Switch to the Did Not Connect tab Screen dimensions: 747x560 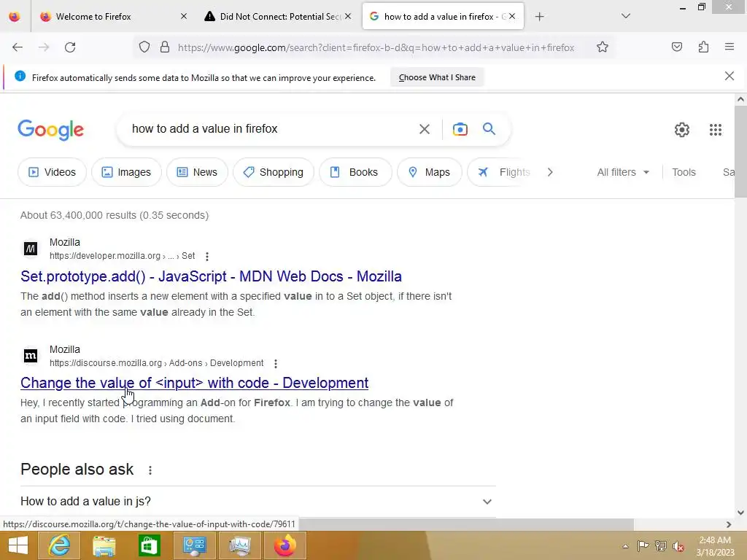280,17
